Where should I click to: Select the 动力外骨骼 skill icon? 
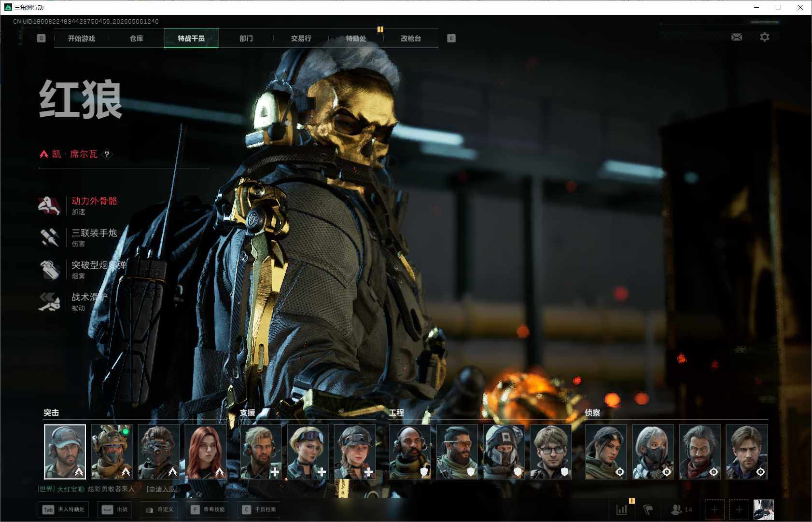[49, 206]
